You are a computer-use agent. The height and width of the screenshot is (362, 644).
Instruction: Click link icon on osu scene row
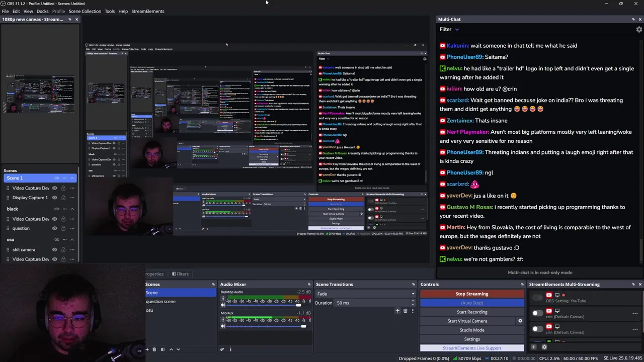pos(57,240)
